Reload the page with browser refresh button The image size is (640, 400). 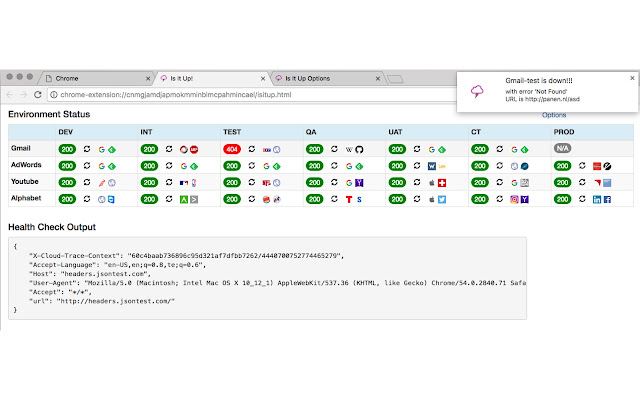tap(38, 95)
